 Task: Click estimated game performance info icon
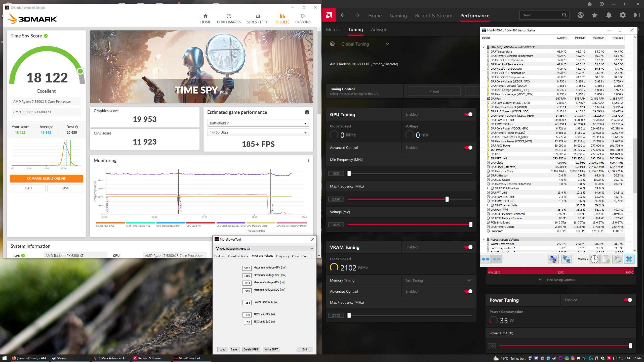pyautogui.click(x=307, y=112)
